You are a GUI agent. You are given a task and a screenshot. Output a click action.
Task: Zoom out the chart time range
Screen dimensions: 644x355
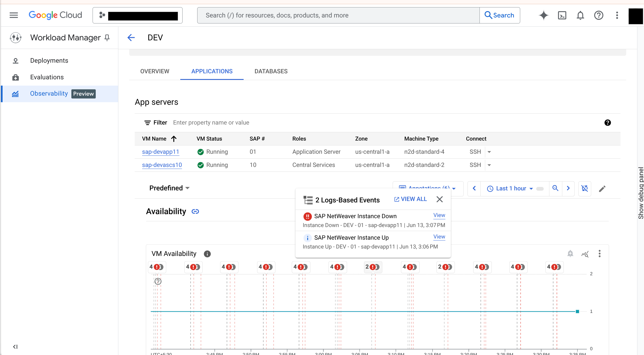click(555, 188)
